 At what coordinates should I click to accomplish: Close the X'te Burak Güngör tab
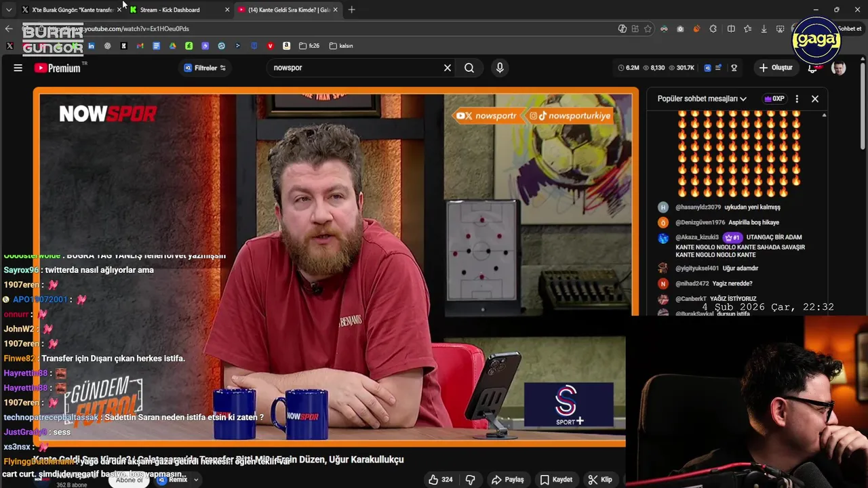(x=119, y=9)
